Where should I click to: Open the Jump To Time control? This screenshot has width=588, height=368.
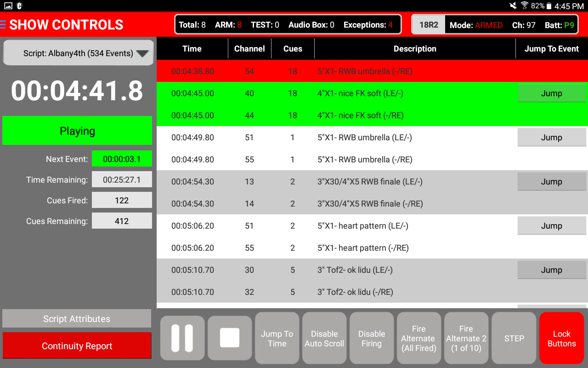click(x=277, y=338)
